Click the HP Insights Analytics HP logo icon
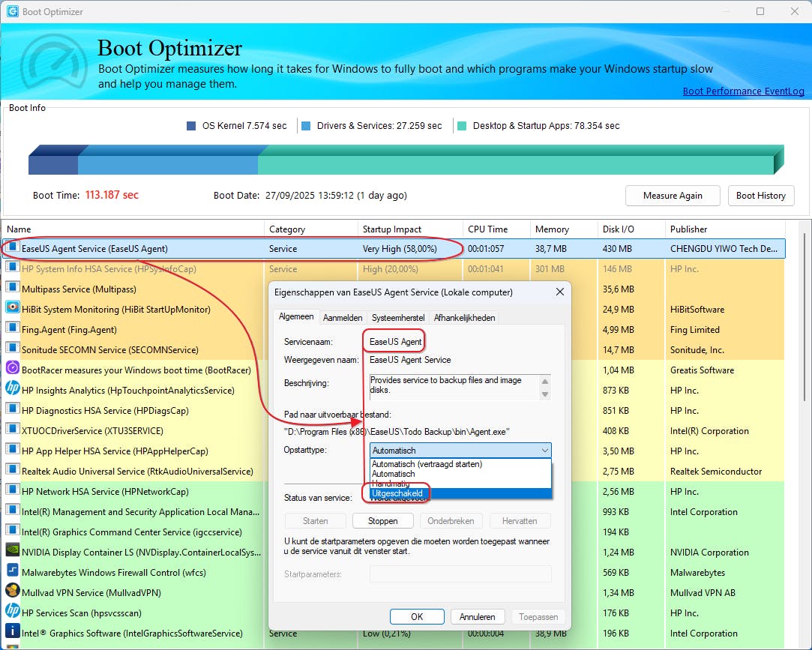This screenshot has width=812, height=650. (13, 389)
